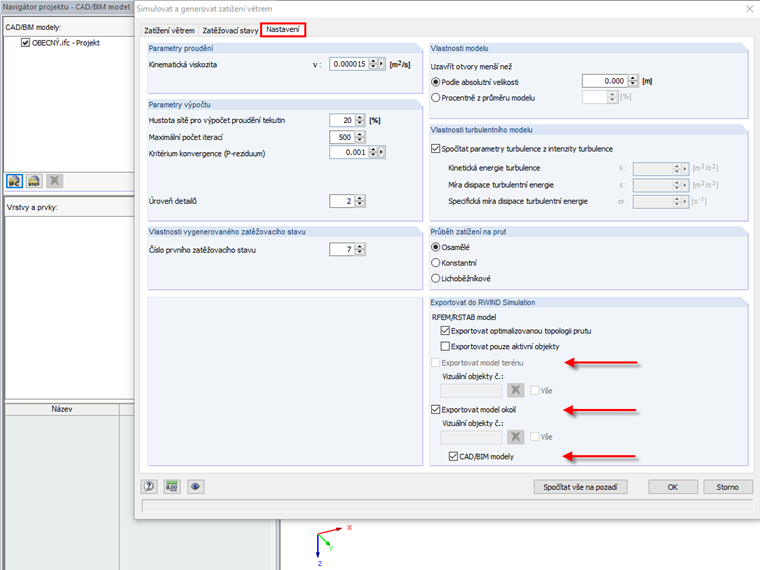Click the absolutní velikosti [m] spinner arrows
Screen dimensions: 760x570
click(633, 81)
